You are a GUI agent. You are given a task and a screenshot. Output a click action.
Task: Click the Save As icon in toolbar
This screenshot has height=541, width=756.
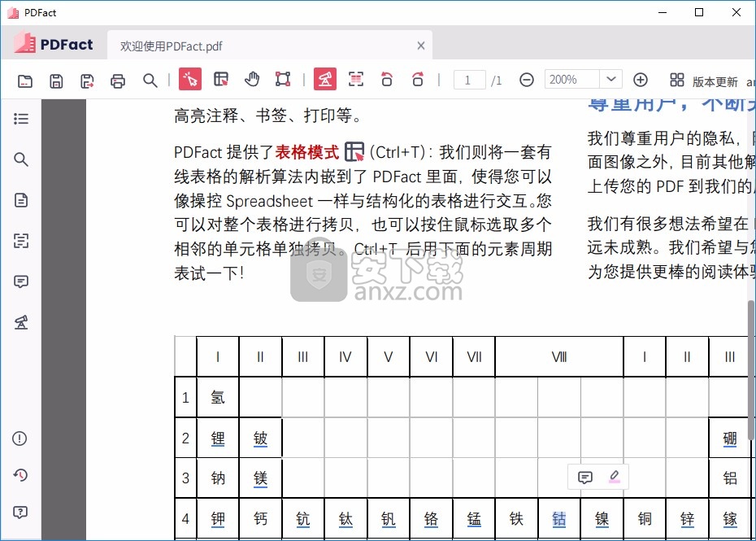pos(87,81)
